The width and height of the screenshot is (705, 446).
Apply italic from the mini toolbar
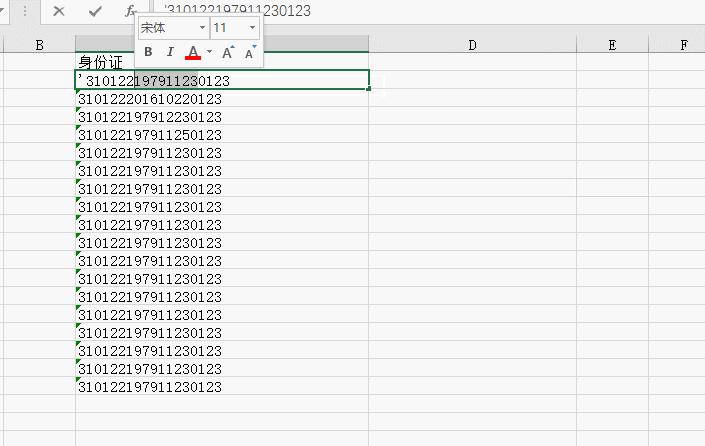coord(170,52)
